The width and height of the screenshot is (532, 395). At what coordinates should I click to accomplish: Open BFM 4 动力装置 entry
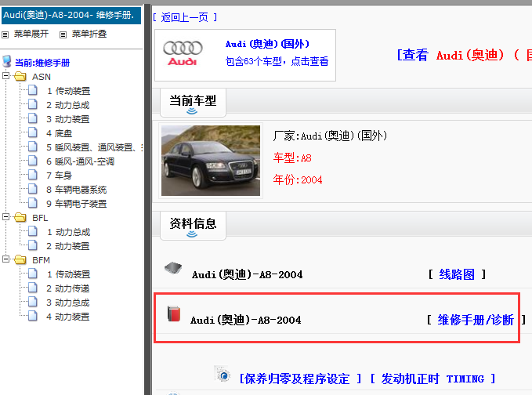coord(68,317)
